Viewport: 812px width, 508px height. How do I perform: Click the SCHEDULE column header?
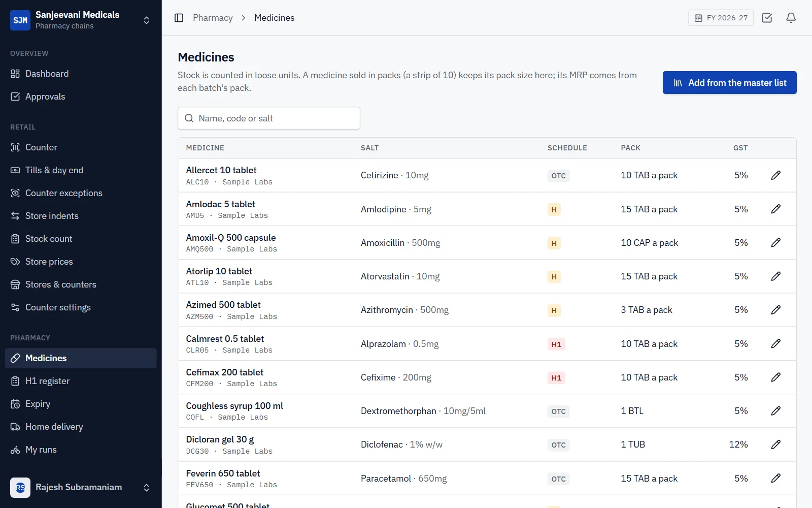(x=567, y=148)
